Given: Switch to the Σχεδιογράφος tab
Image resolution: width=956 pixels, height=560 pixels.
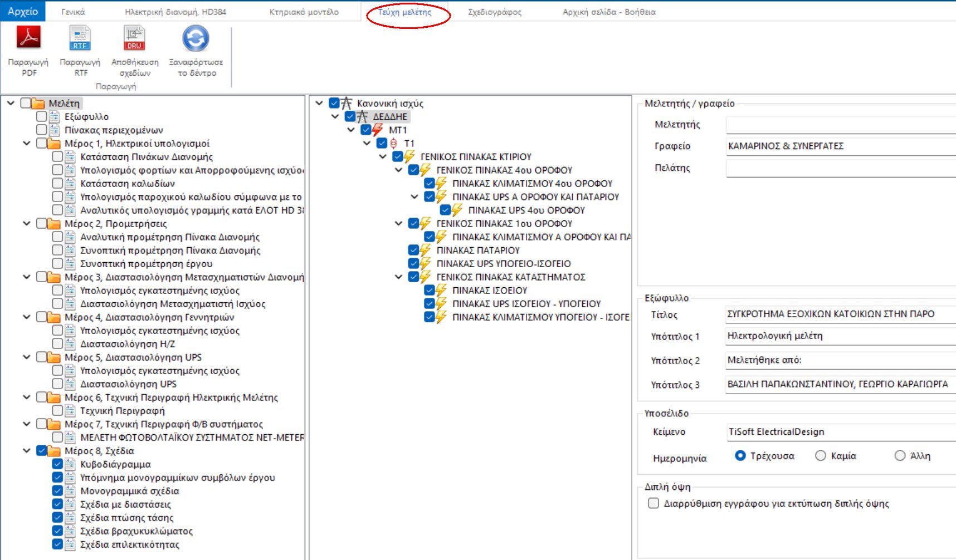Looking at the screenshot, I should (494, 12).
